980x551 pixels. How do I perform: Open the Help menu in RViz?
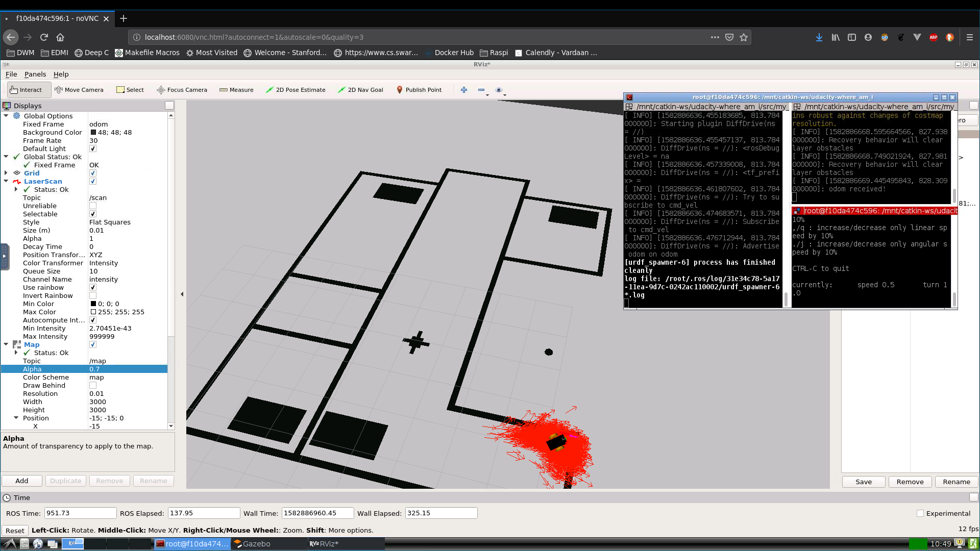click(61, 74)
